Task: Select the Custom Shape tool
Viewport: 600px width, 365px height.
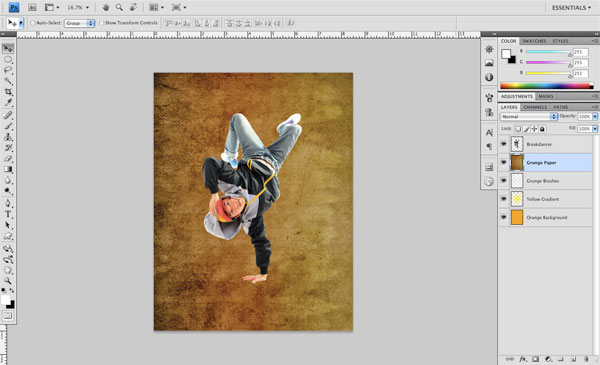Action: 8,236
